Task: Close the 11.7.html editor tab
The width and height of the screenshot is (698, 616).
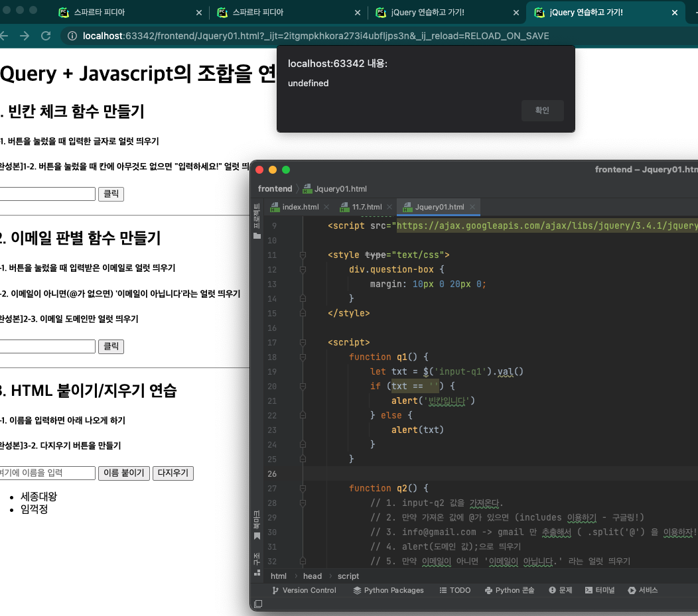Action: point(389,208)
